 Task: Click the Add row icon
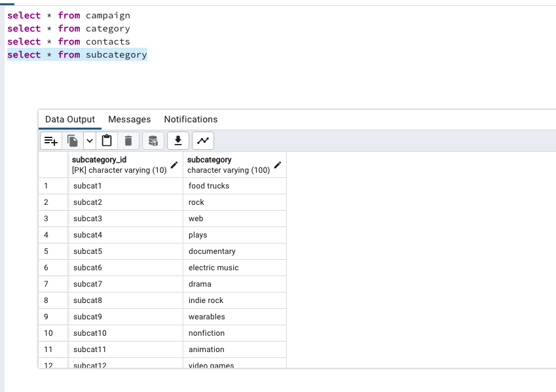coord(50,140)
